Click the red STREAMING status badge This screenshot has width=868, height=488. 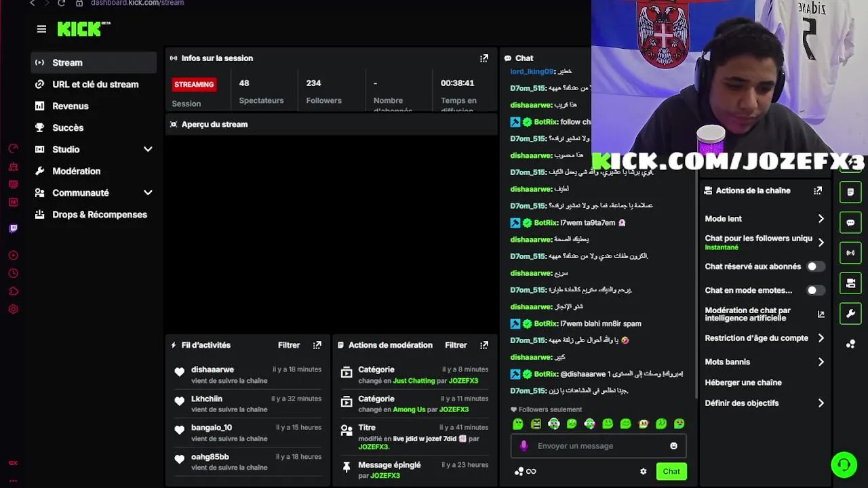194,85
